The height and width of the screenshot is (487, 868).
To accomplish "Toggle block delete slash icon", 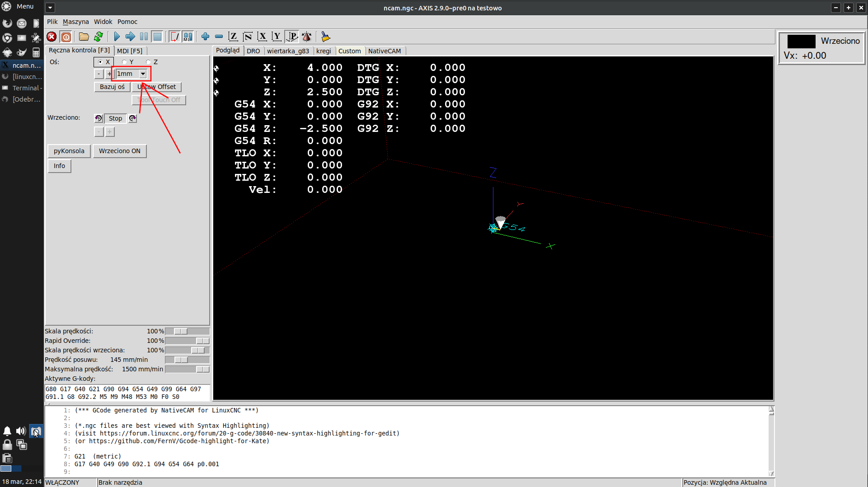I will pyautogui.click(x=174, y=37).
